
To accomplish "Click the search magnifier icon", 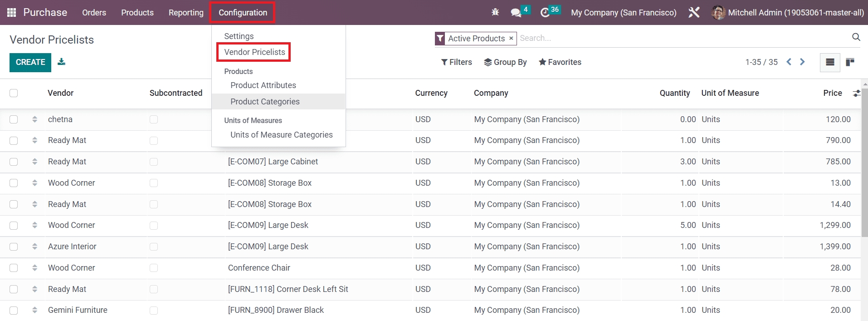I will [x=856, y=37].
